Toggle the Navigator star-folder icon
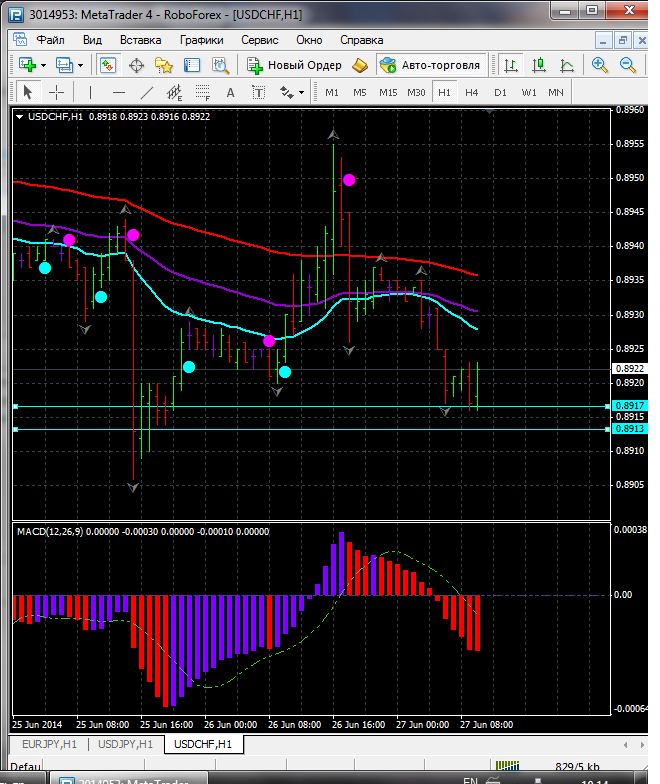Image resolution: width=660 pixels, height=784 pixels. 164,66
